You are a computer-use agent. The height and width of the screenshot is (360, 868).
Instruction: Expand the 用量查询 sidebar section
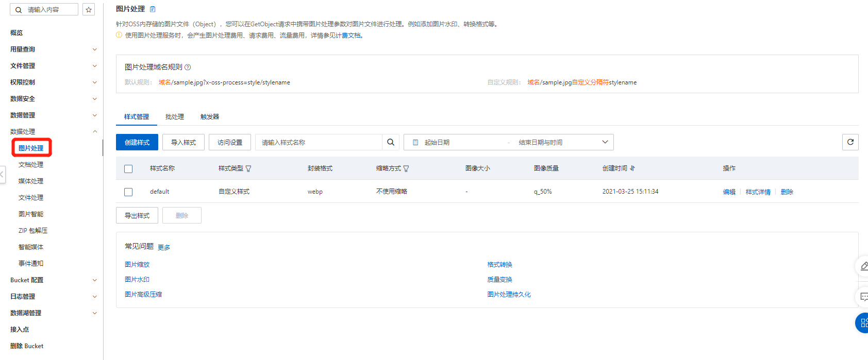(x=94, y=49)
